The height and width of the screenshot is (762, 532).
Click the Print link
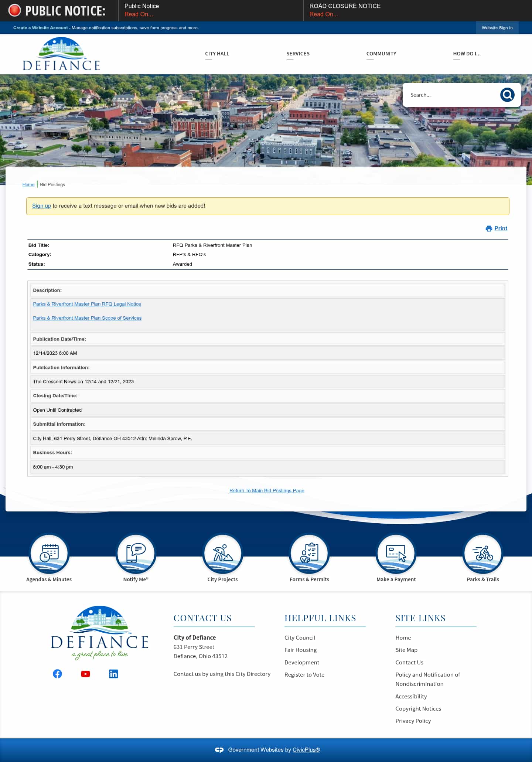501,228
